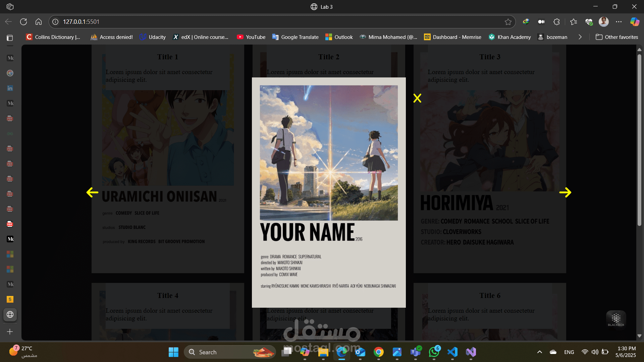Viewport: 644px width, 362px height.
Task: Open the Dashboard - Memrise bookmark
Action: coord(452,37)
